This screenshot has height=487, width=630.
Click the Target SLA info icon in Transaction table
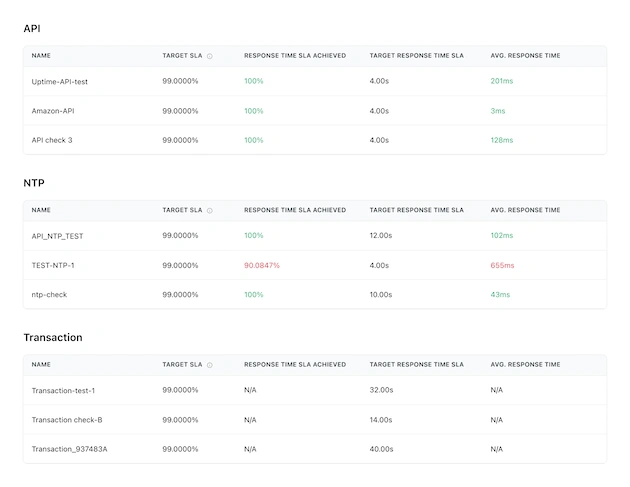pos(209,365)
